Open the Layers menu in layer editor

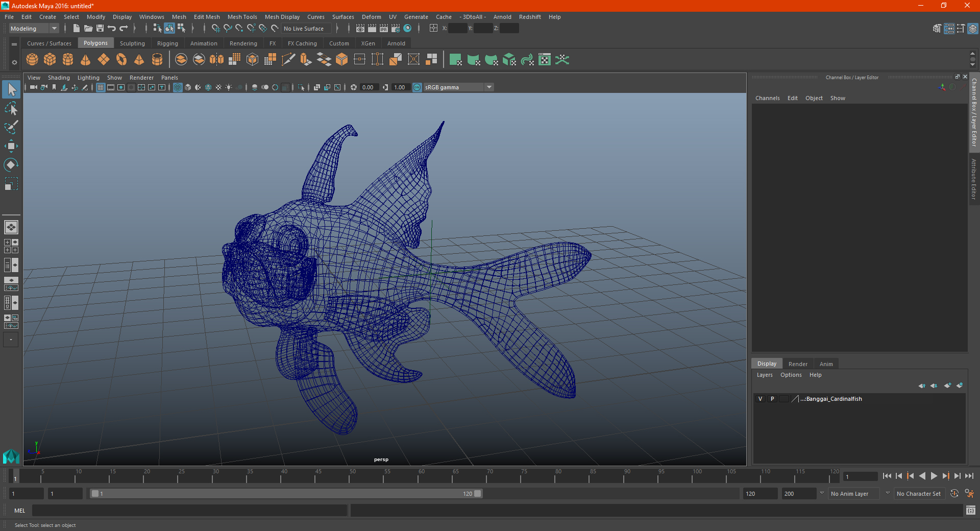point(764,375)
